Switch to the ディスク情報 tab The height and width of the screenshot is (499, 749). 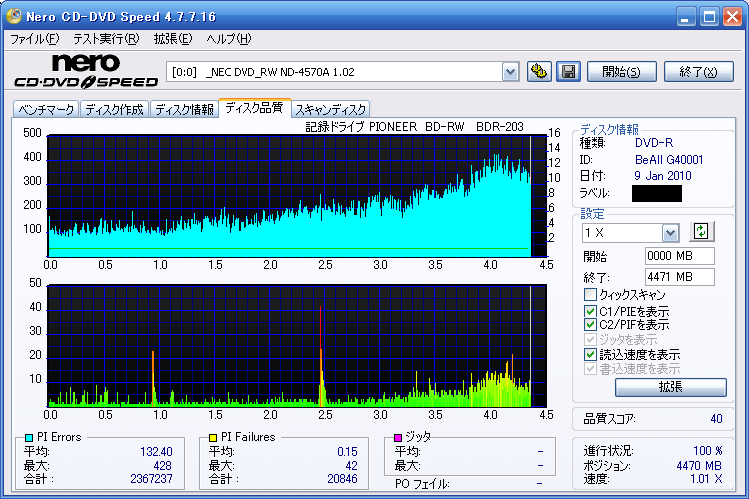(x=184, y=110)
